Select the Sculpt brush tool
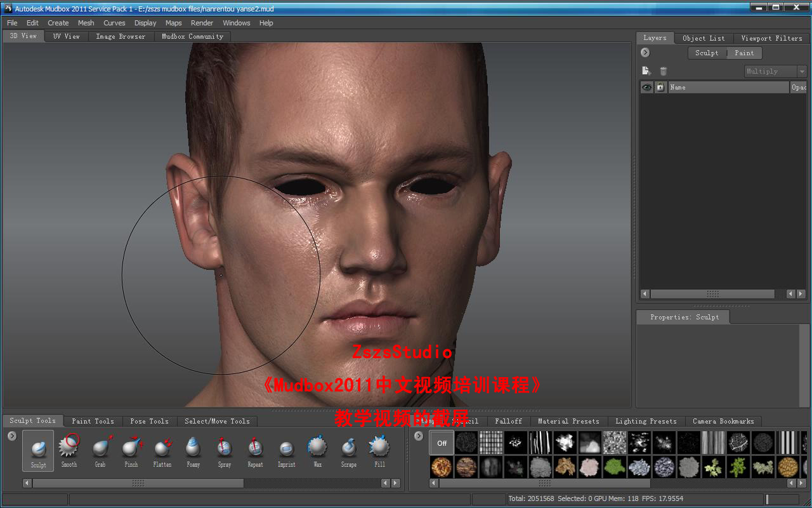 (x=38, y=451)
